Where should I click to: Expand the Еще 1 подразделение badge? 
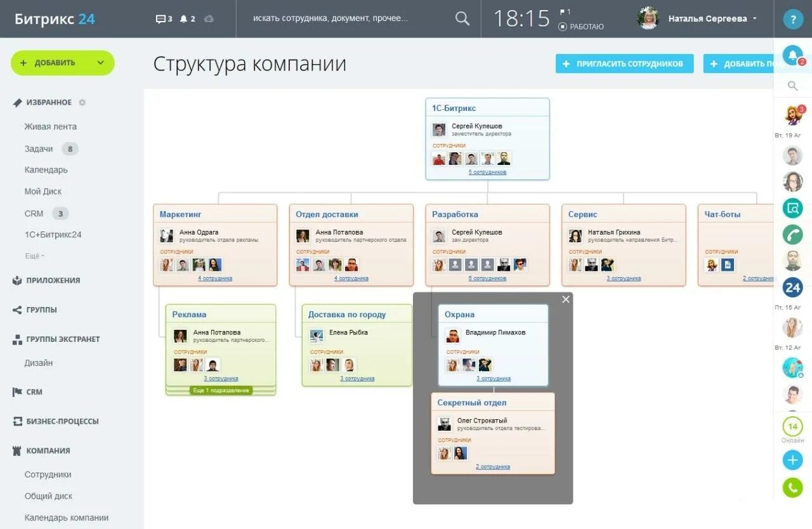click(x=221, y=390)
